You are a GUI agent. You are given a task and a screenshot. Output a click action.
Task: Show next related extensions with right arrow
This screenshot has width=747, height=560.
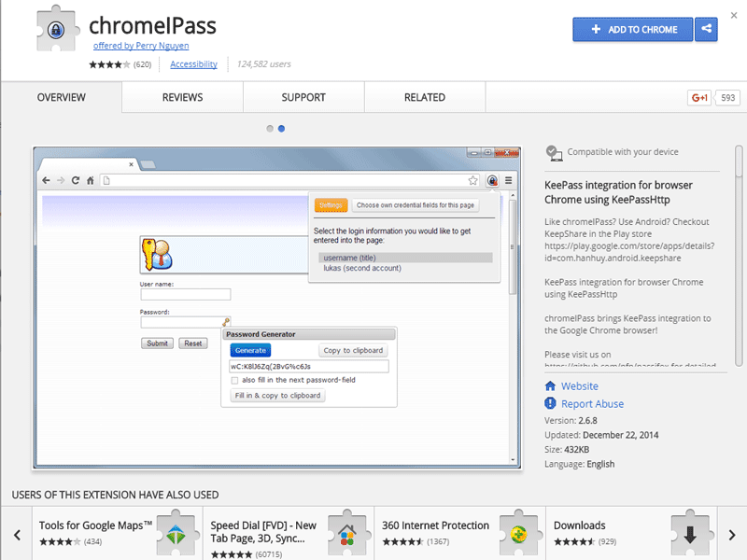click(x=732, y=535)
